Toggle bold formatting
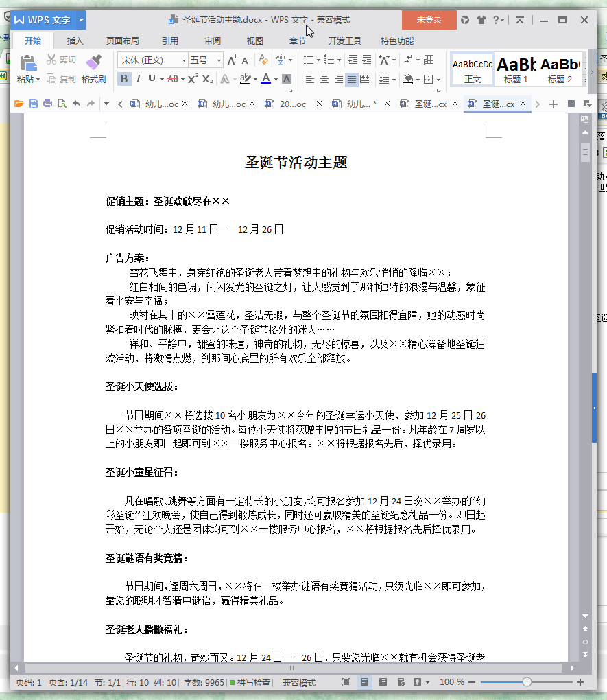Viewport: 607px width, 700px height. coord(124,79)
